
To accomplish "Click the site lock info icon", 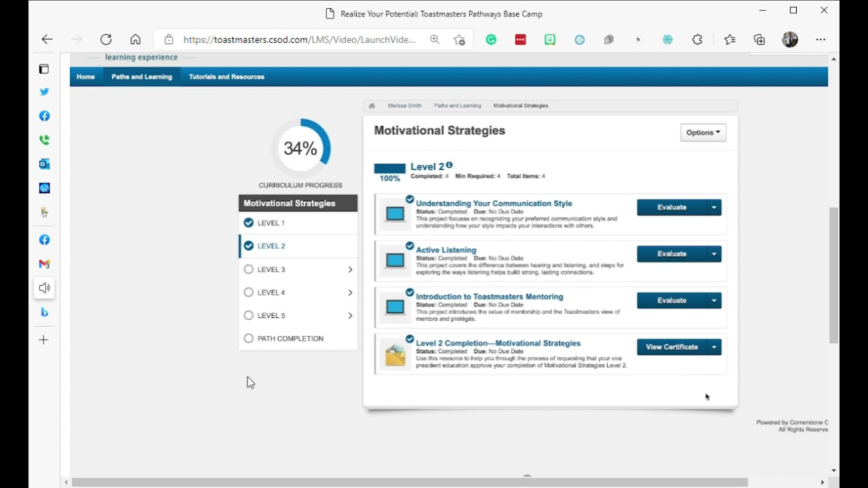I will 169,39.
